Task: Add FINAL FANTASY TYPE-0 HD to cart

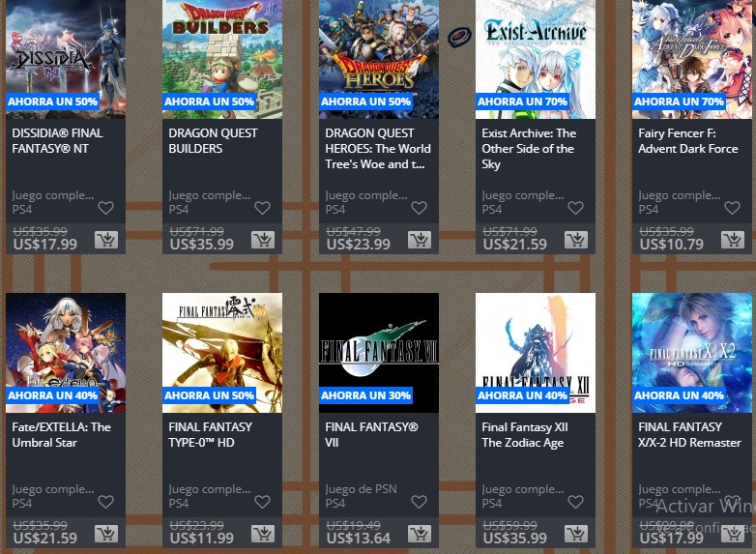Action: [x=263, y=534]
